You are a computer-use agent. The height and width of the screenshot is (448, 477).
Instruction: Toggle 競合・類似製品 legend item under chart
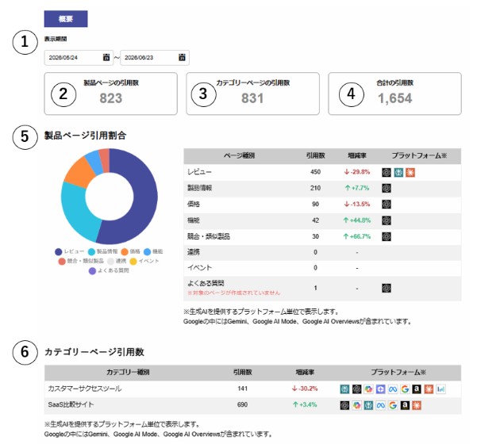click(81, 261)
